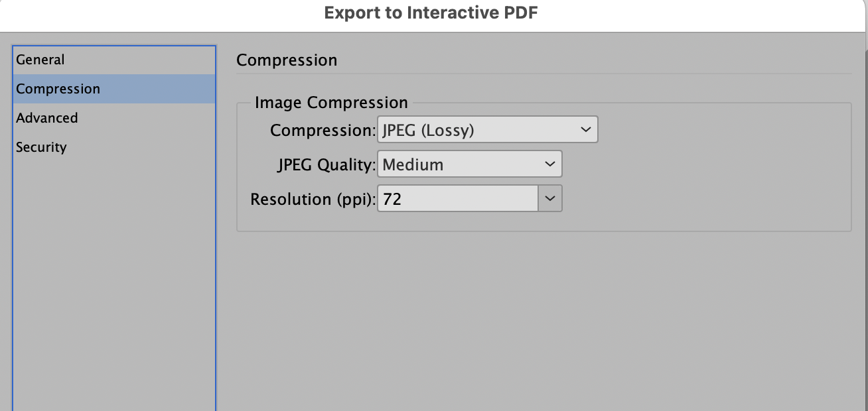Viewport: 868px width, 411px height.
Task: Click the Resolution (ppi): label
Action: tap(311, 199)
